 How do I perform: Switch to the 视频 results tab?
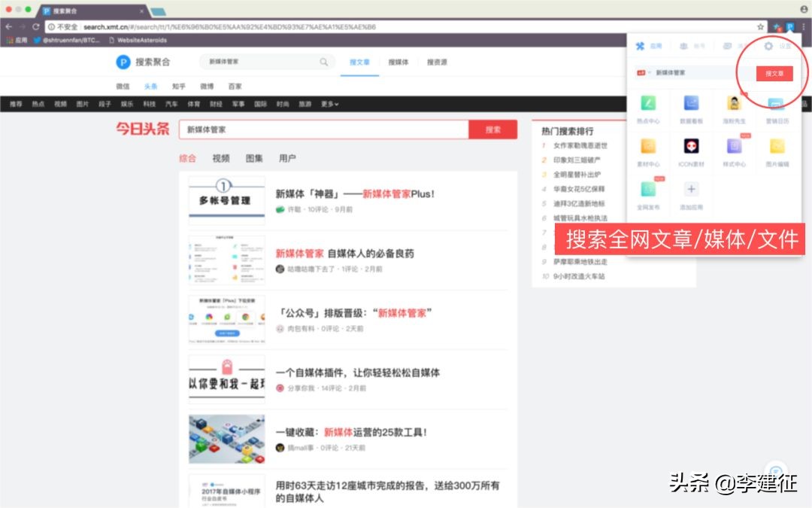click(219, 157)
